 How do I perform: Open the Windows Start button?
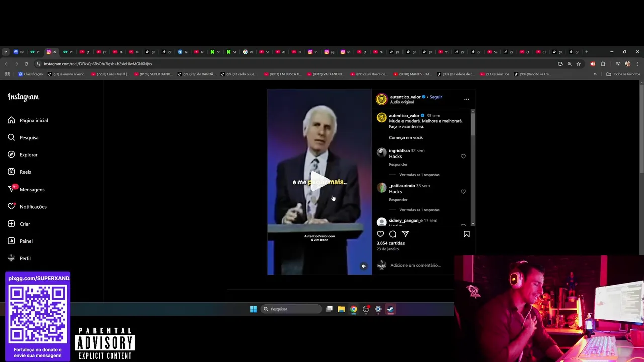point(253,309)
